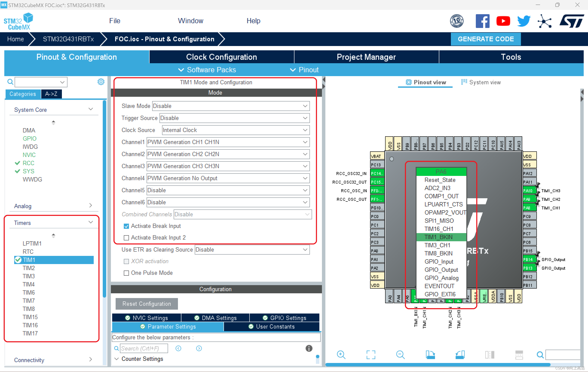
Task: Click the fit-to-screen pinout icon
Action: (x=371, y=354)
